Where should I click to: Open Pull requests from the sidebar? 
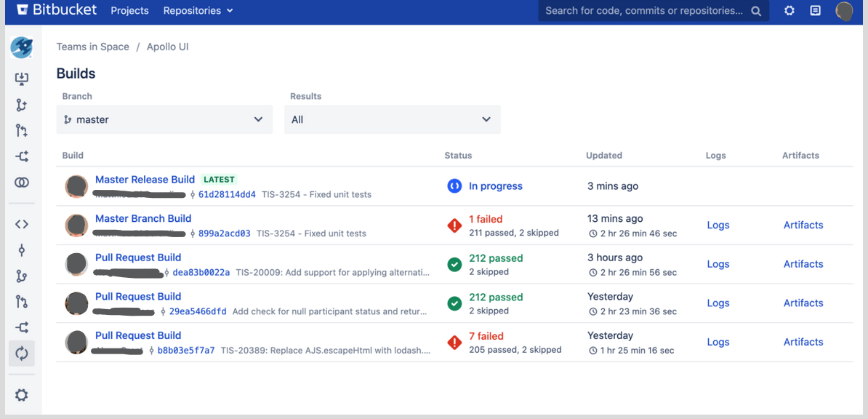point(21,300)
